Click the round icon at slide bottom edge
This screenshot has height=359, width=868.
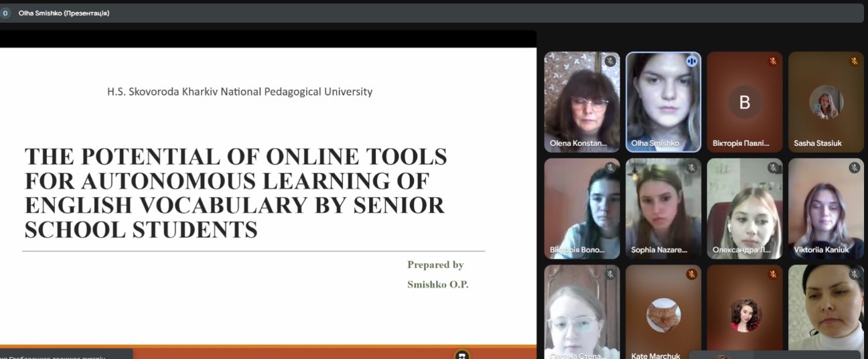click(x=462, y=355)
